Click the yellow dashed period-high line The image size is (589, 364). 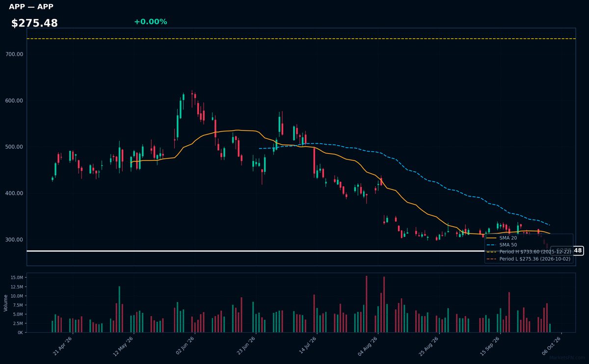pyautogui.click(x=301, y=38)
